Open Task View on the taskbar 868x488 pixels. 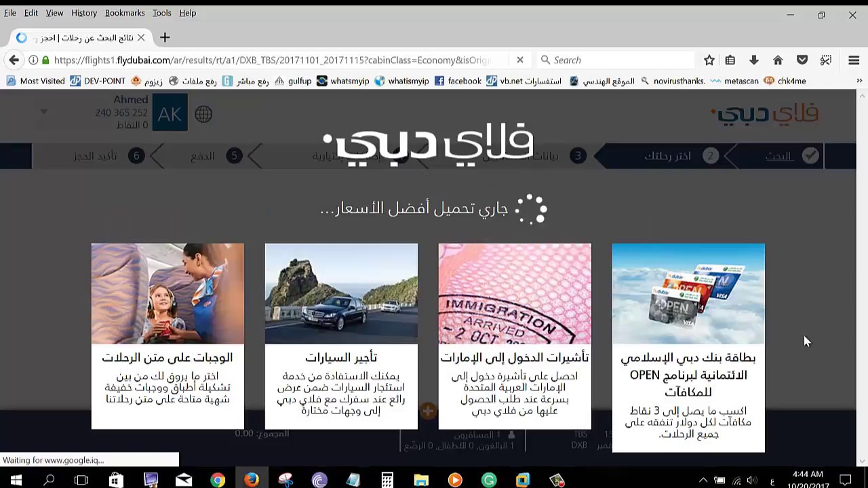coord(81,481)
